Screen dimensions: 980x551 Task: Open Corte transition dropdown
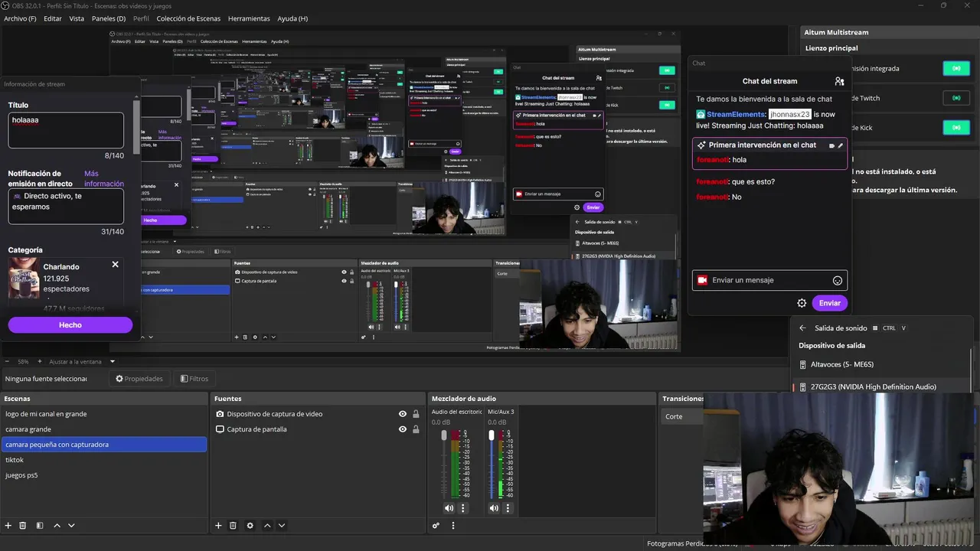(x=682, y=416)
